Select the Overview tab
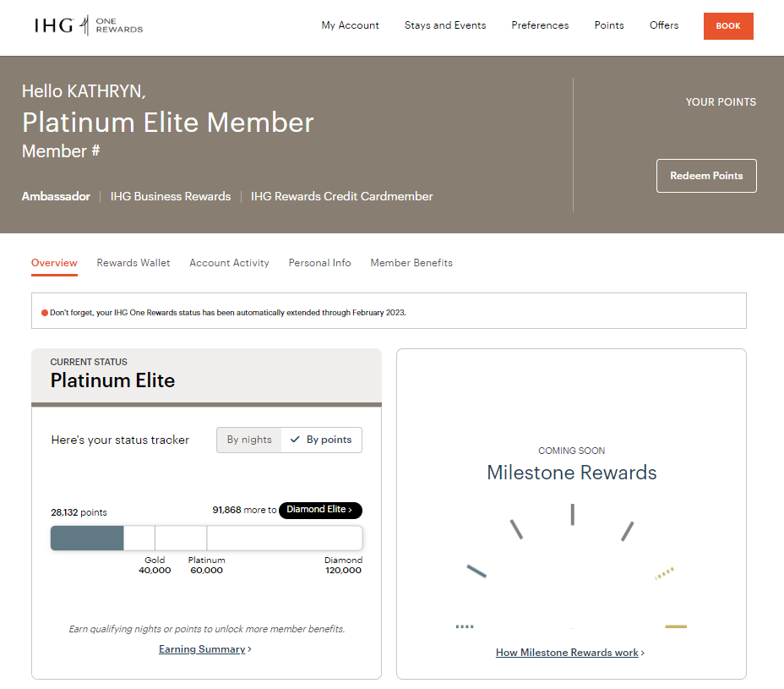784x689 pixels. coord(54,263)
